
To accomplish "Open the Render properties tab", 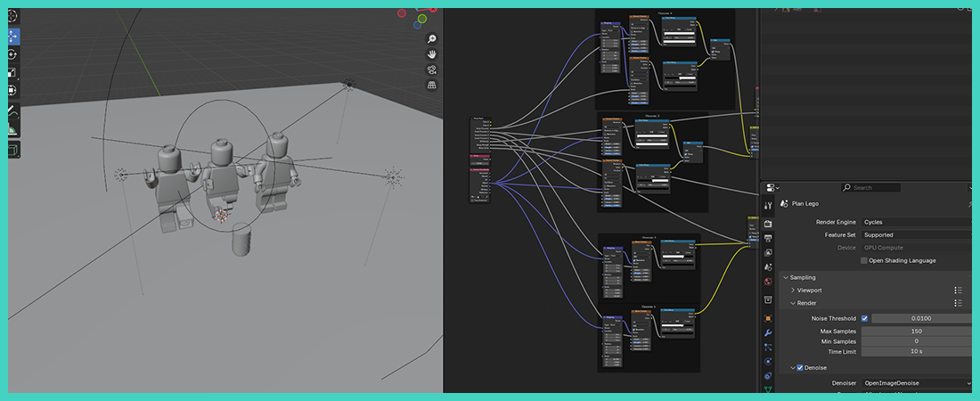I will point(768,224).
